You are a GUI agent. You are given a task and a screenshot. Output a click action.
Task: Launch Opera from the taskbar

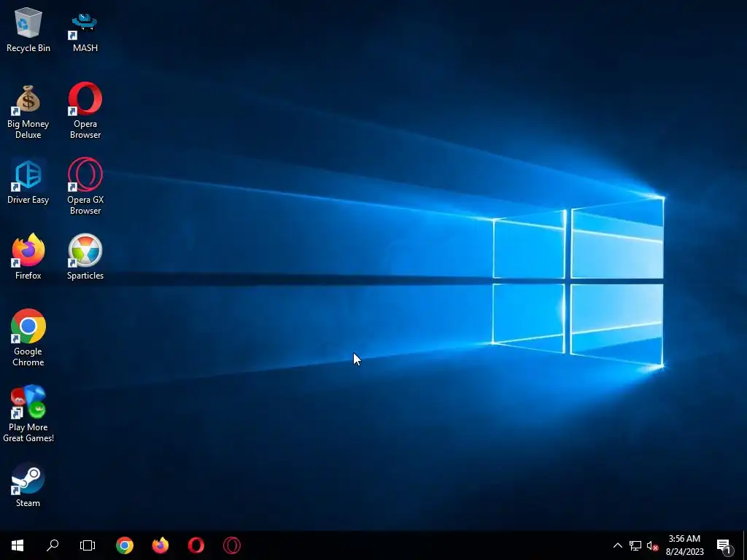coord(196,545)
